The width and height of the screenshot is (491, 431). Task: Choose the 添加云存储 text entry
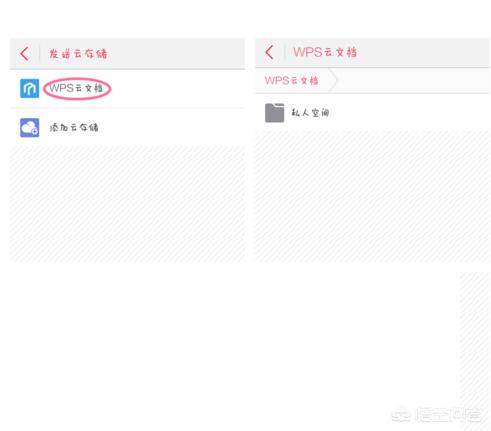(x=74, y=127)
